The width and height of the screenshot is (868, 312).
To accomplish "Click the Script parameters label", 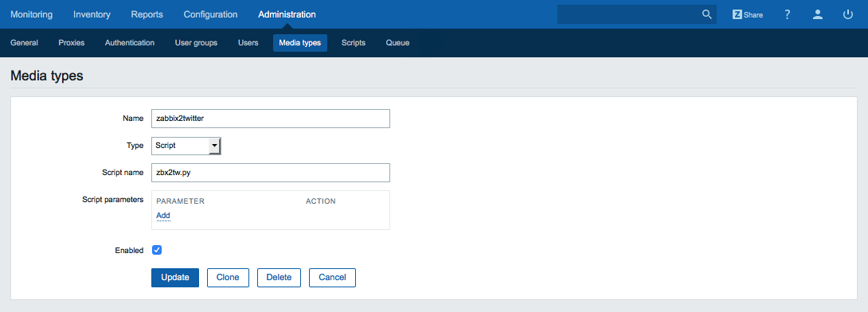I will tap(113, 199).
